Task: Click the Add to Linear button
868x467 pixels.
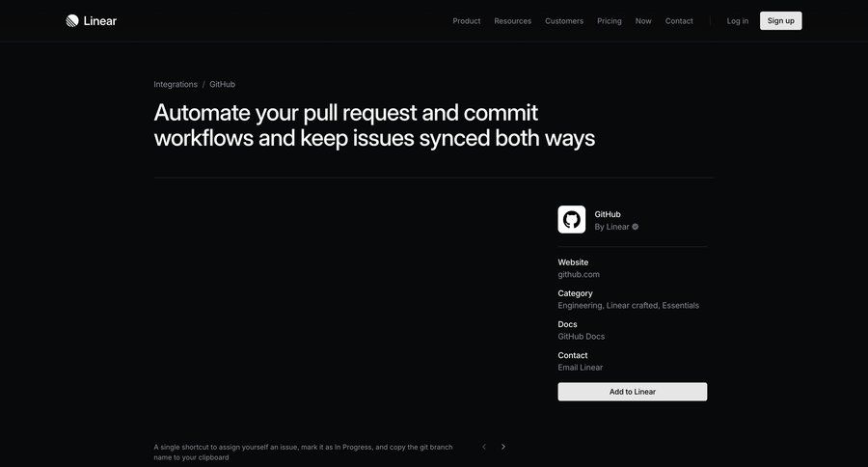Action: click(x=632, y=392)
